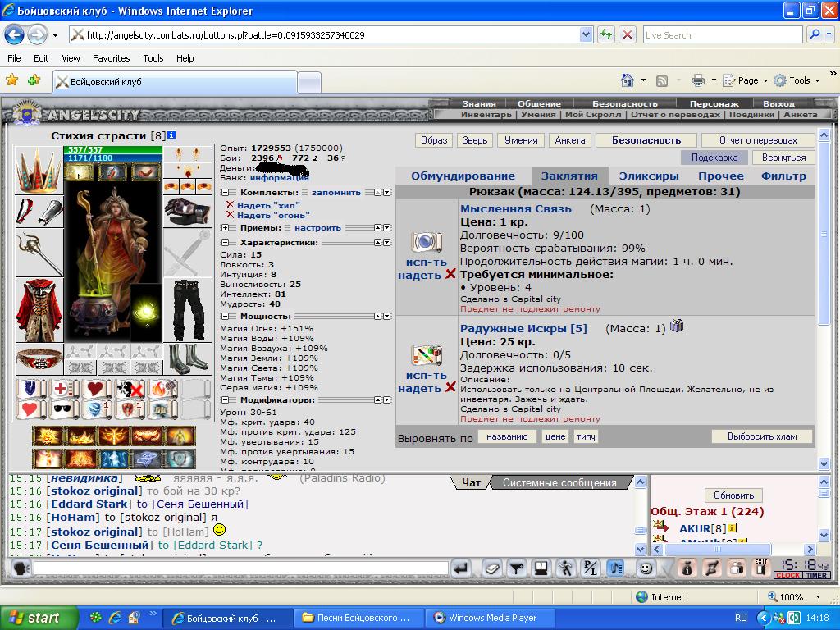Click the black pants equipment slot
The image size is (840, 630).
click(x=188, y=309)
